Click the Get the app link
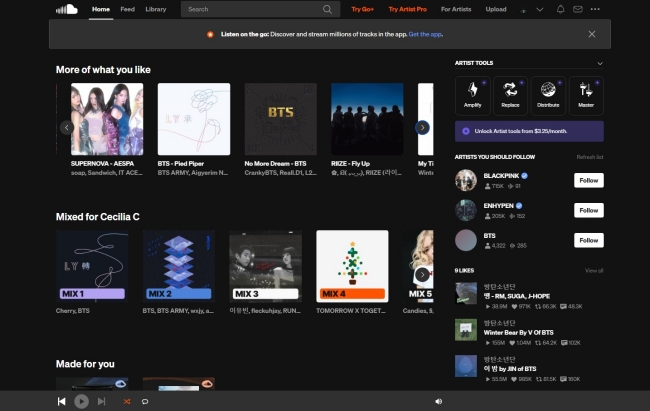This screenshot has width=650, height=411. tap(425, 34)
